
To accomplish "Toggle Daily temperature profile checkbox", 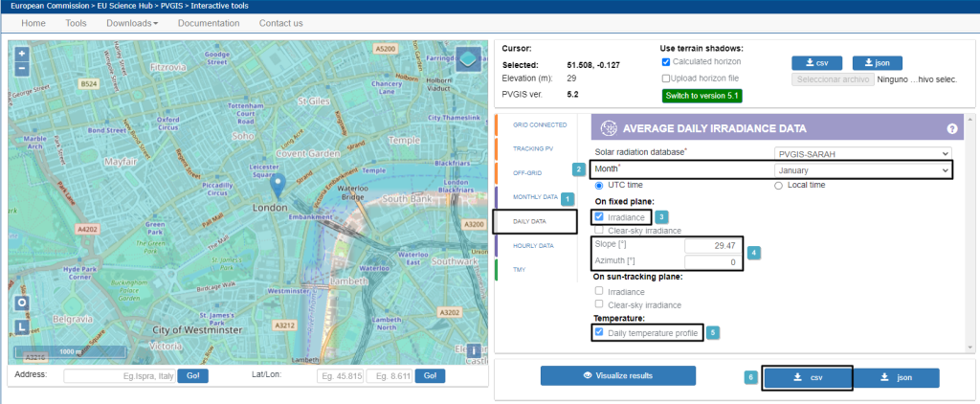I will tap(599, 332).
